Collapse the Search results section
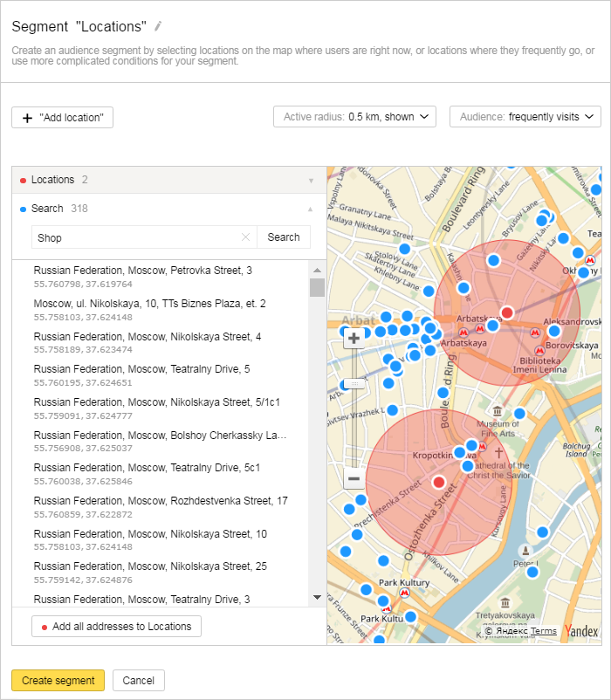The image size is (611, 700). tap(310, 209)
